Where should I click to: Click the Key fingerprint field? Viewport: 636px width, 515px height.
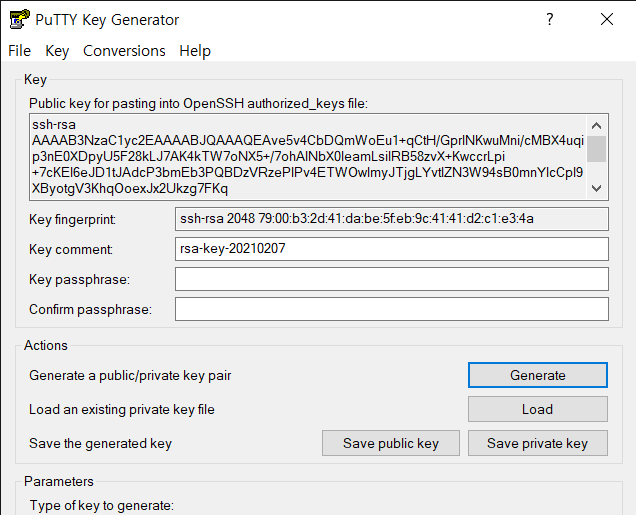(392, 219)
